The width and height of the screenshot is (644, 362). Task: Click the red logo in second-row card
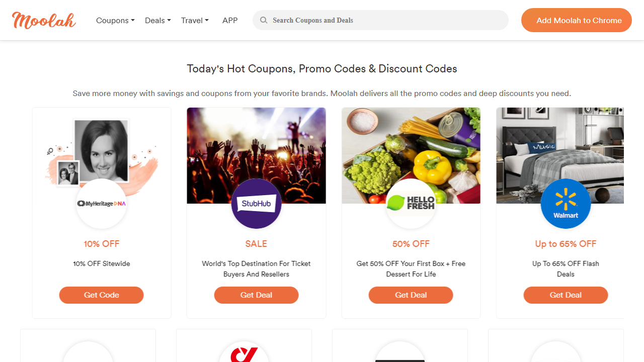[244, 353]
